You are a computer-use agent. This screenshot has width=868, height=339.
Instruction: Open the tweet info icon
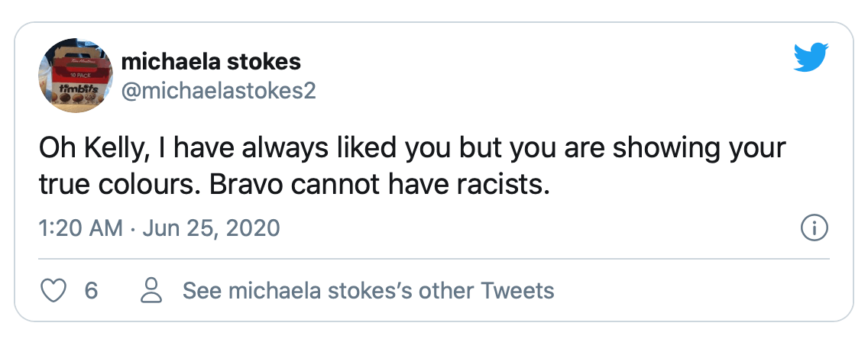pyautogui.click(x=814, y=228)
